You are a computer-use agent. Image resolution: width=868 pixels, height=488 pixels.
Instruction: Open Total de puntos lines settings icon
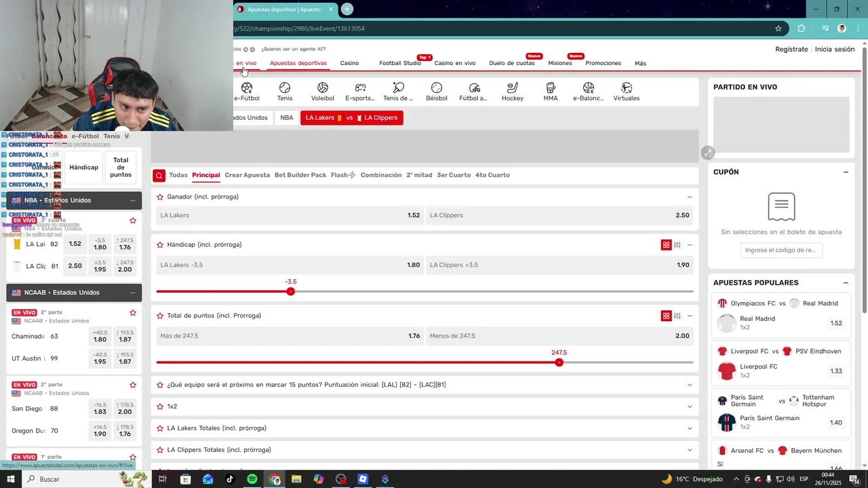pyautogui.click(x=677, y=316)
